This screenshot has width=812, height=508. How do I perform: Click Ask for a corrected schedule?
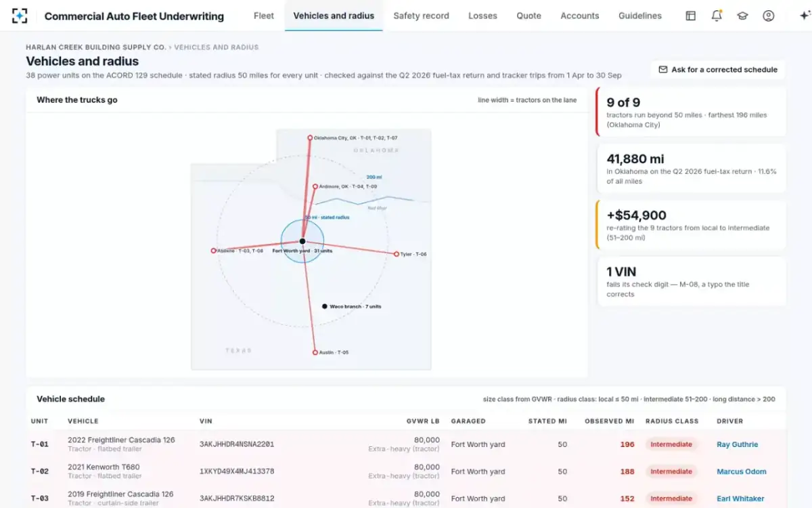718,69
